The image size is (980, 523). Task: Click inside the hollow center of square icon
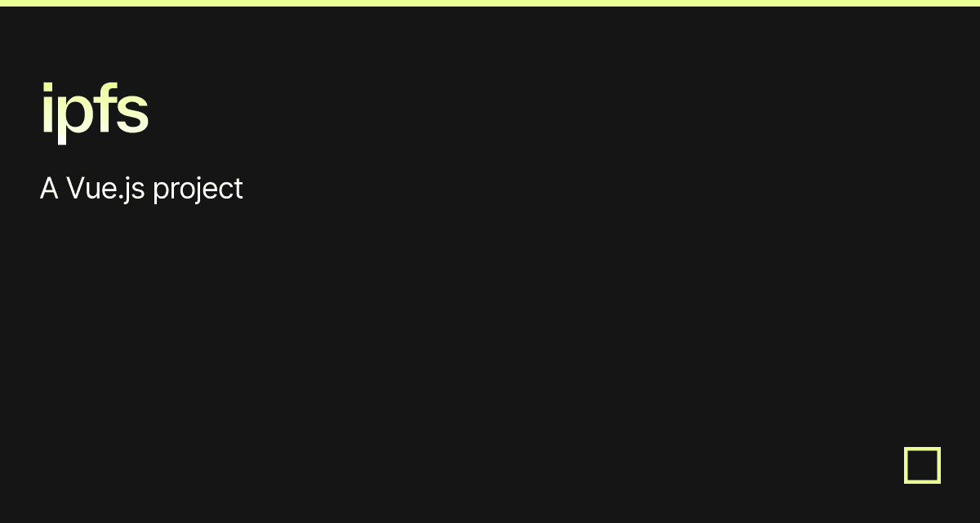tap(923, 465)
